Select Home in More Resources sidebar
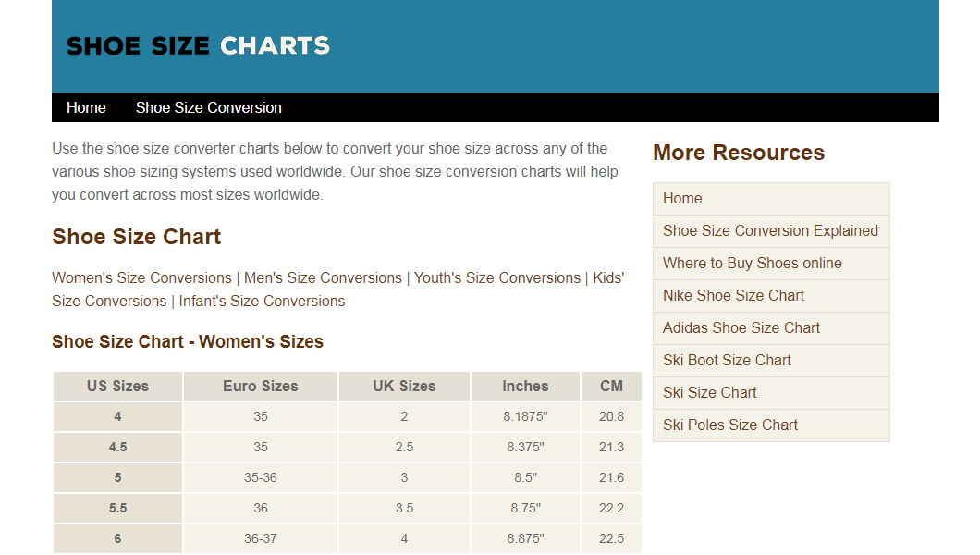The height and width of the screenshot is (555, 980). coord(682,198)
